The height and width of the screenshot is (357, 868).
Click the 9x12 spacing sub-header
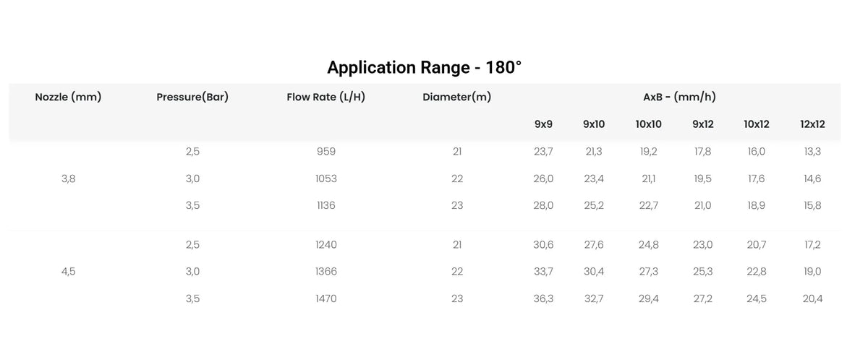coord(702,124)
